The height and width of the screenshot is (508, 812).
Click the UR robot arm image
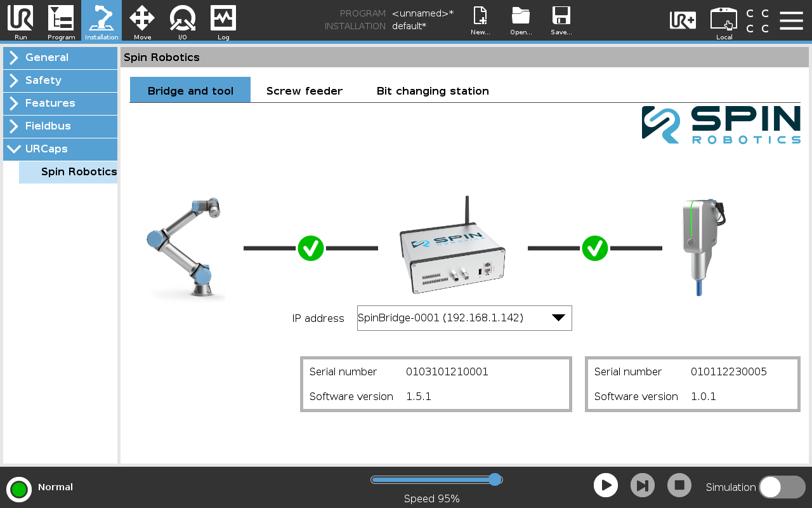point(185,248)
